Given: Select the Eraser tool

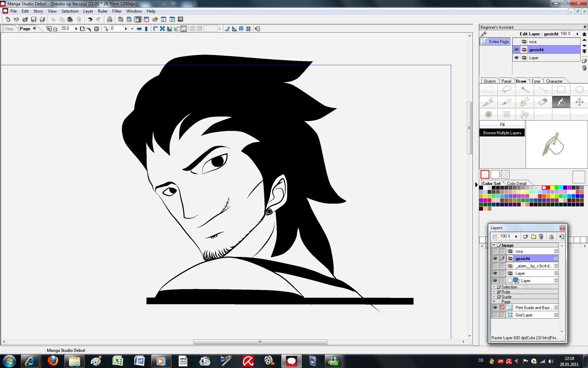Looking at the screenshot, I should point(543,102).
